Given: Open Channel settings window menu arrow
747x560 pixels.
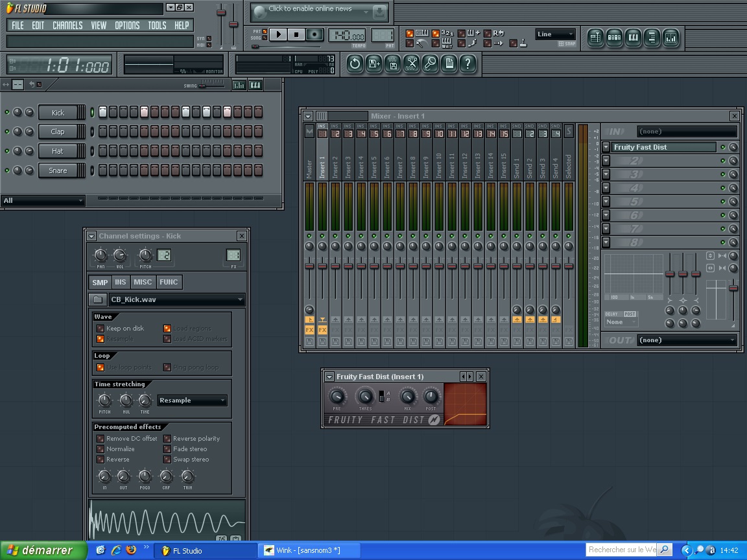Looking at the screenshot, I should (x=91, y=236).
